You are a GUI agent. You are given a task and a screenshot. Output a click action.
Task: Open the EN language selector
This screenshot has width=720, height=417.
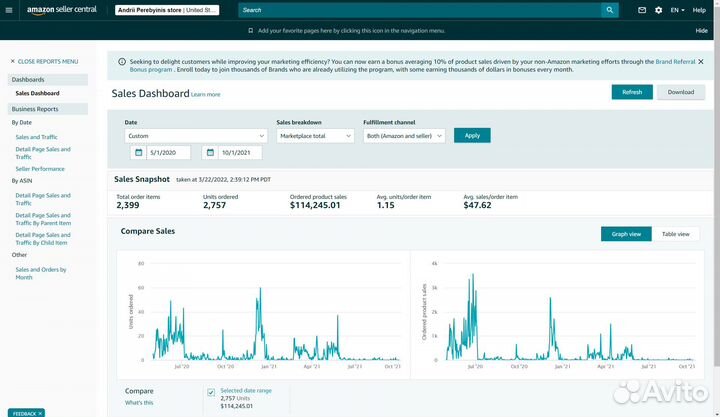pos(678,10)
